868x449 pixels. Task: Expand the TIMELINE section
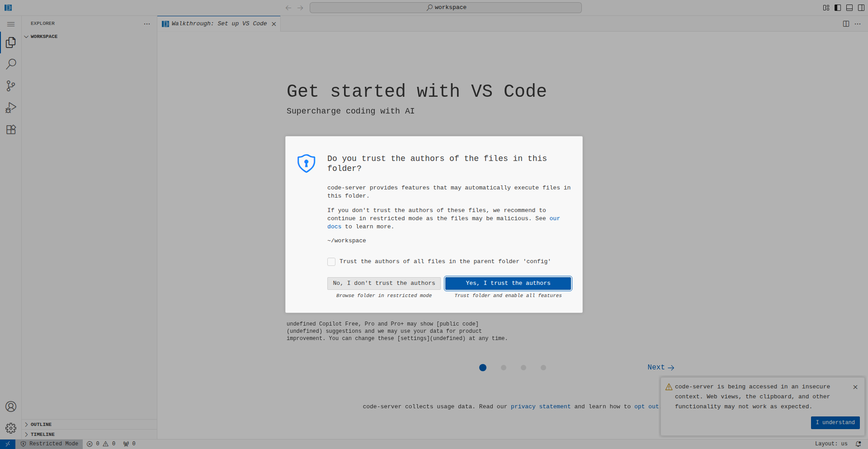pos(42,435)
